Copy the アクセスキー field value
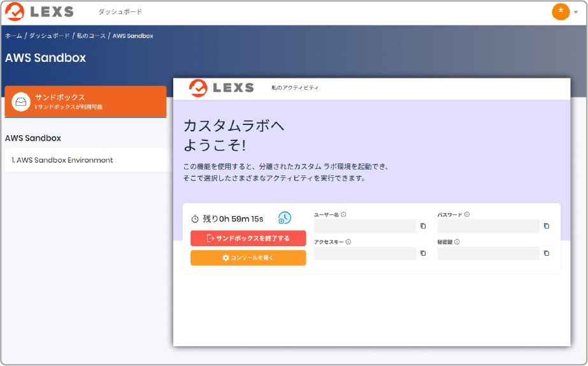Image resolution: width=588 pixels, height=366 pixels. pyautogui.click(x=423, y=253)
